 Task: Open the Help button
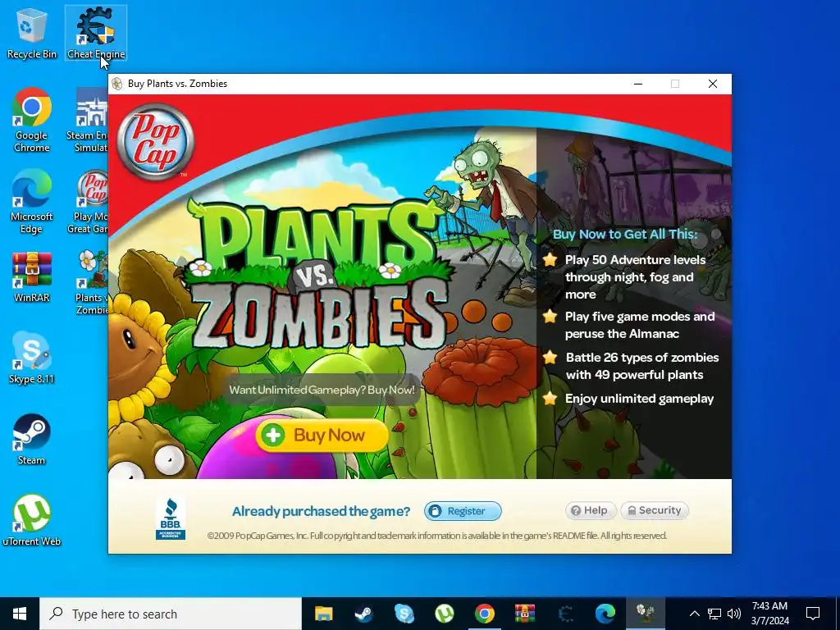click(591, 510)
